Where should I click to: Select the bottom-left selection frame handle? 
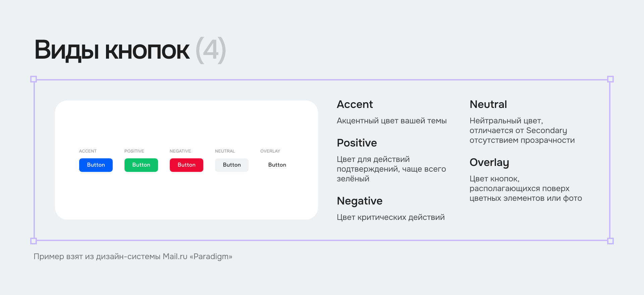[34, 241]
